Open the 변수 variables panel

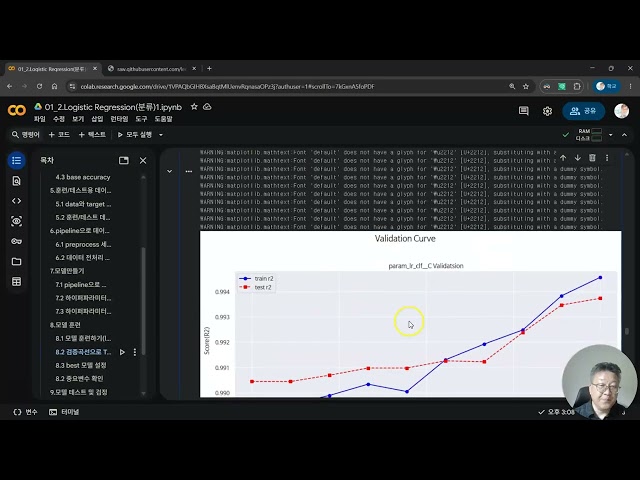pyautogui.click(x=25, y=412)
